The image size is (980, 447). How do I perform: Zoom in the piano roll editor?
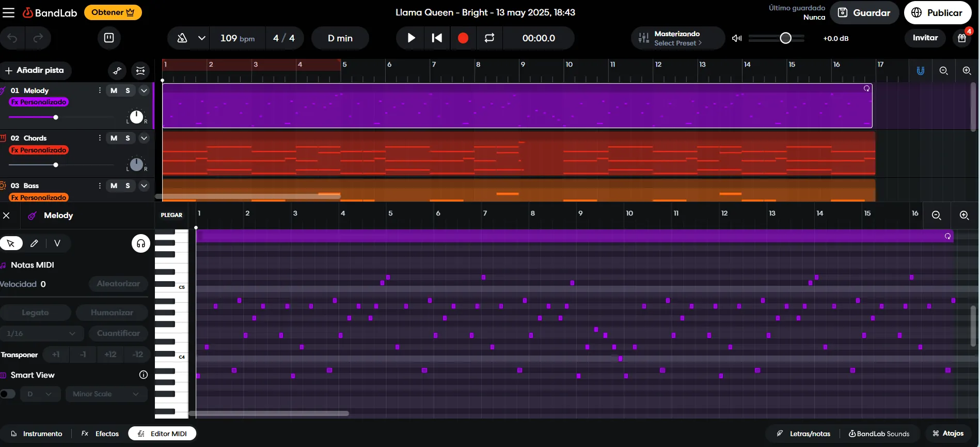[964, 215]
